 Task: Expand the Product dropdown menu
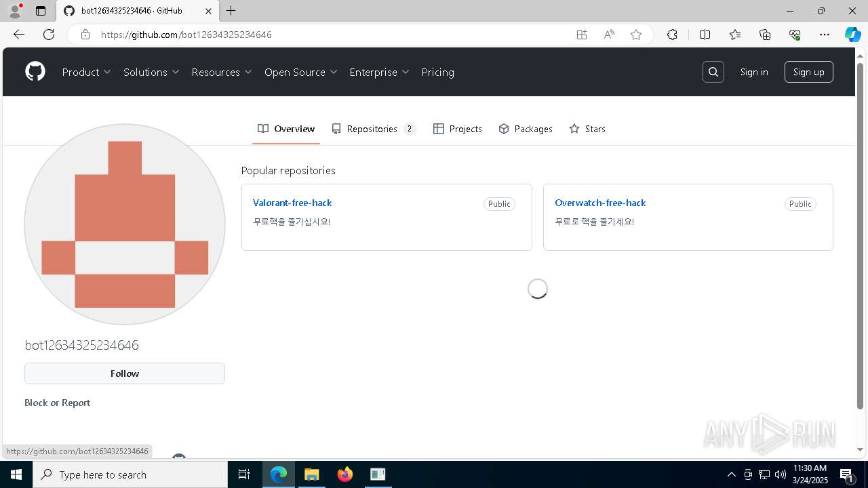[x=86, y=72]
